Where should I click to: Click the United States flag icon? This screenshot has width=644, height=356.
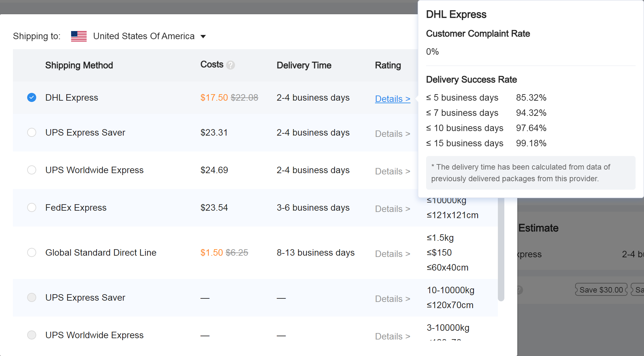[79, 36]
